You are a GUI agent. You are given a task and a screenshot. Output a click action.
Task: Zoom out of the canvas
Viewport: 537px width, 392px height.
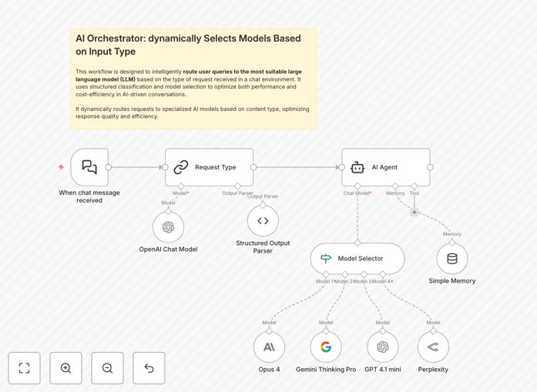pos(108,368)
